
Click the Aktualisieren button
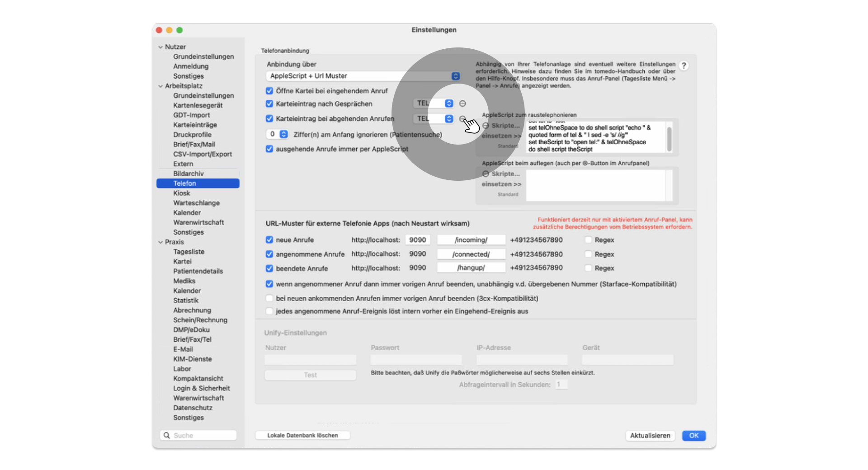(650, 436)
